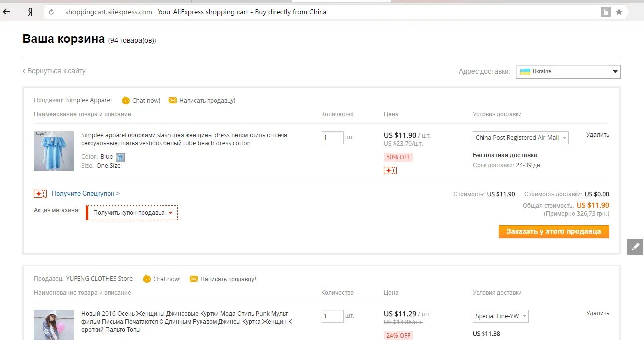Click shipping cost US $11.38
The image size is (644, 340).
tap(486, 333)
